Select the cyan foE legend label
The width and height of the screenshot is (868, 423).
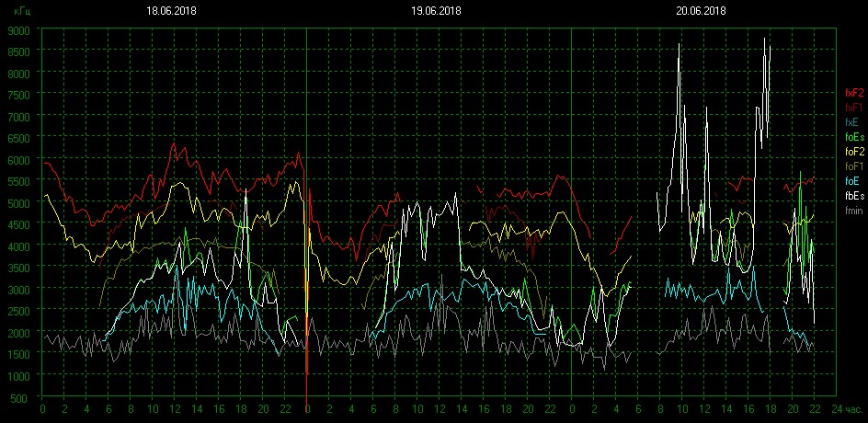[x=852, y=181]
